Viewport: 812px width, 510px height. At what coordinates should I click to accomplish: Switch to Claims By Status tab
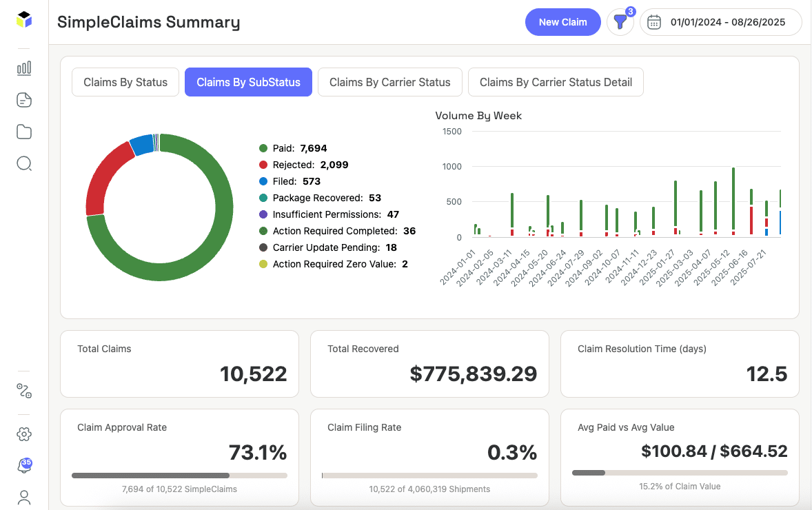click(x=125, y=82)
